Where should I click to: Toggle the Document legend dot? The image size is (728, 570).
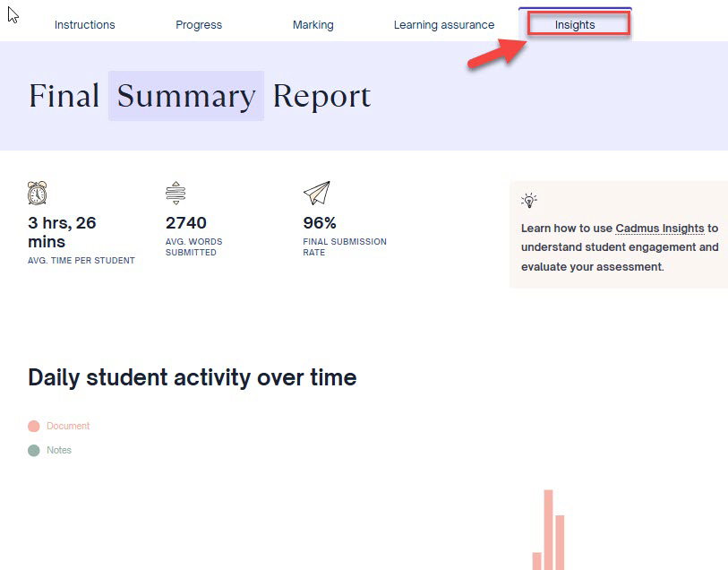[34, 426]
